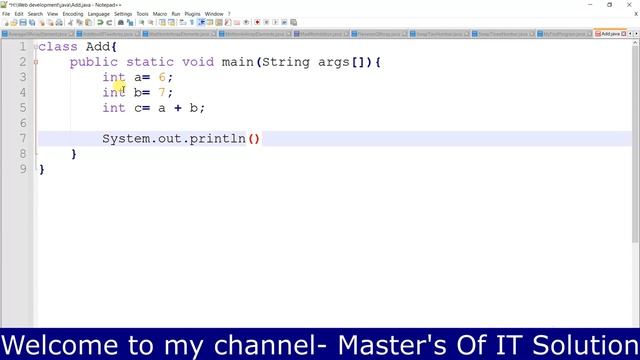Image resolution: width=640 pixels, height=360 pixels.
Task: Toggle the Document Map icon
Action: pos(219,22)
